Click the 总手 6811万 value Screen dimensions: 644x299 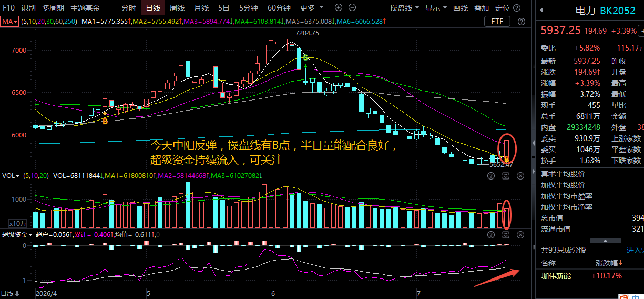point(588,116)
